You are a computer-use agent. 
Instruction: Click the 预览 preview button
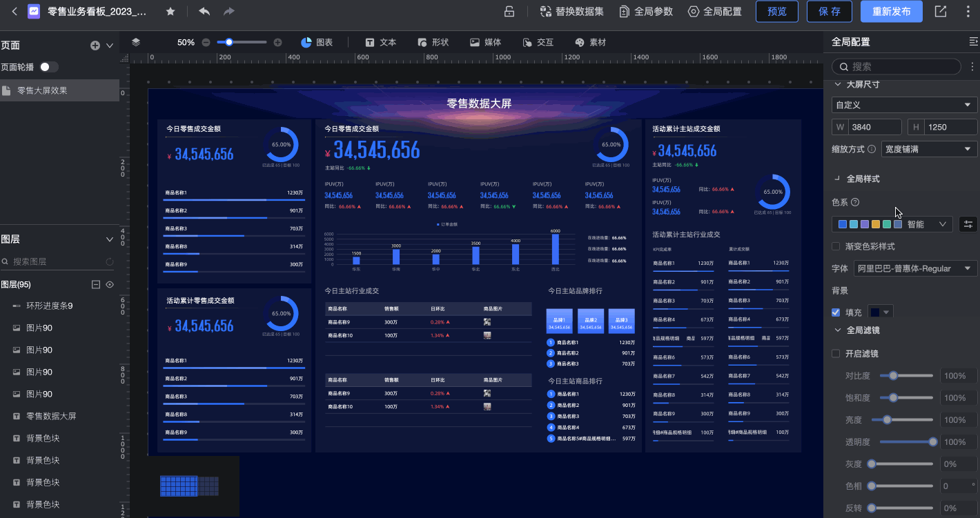pyautogui.click(x=777, y=12)
